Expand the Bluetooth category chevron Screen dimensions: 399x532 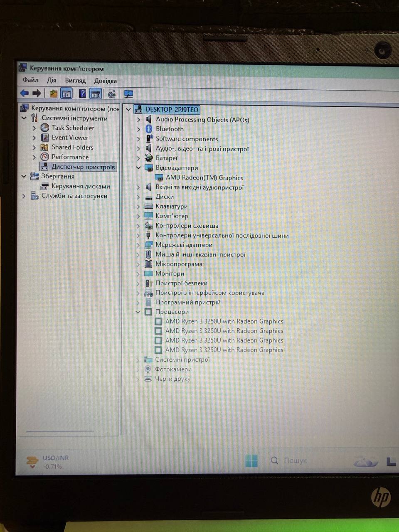(x=139, y=129)
